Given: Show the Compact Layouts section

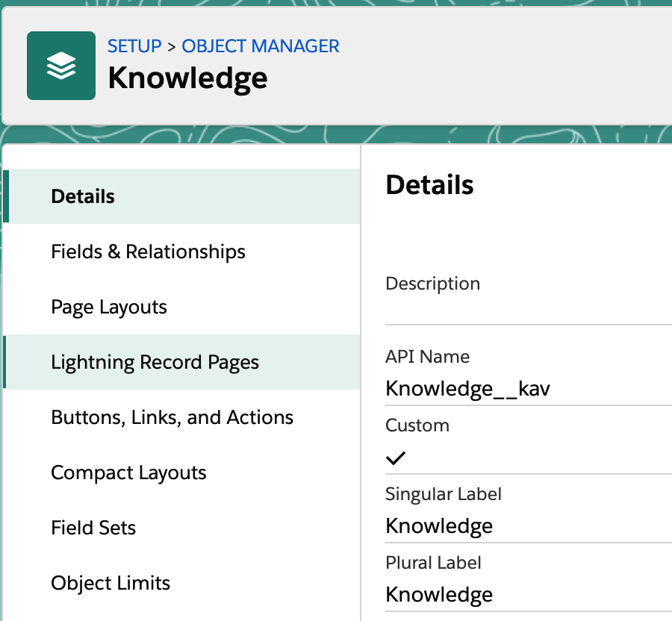Looking at the screenshot, I should coord(181,472).
